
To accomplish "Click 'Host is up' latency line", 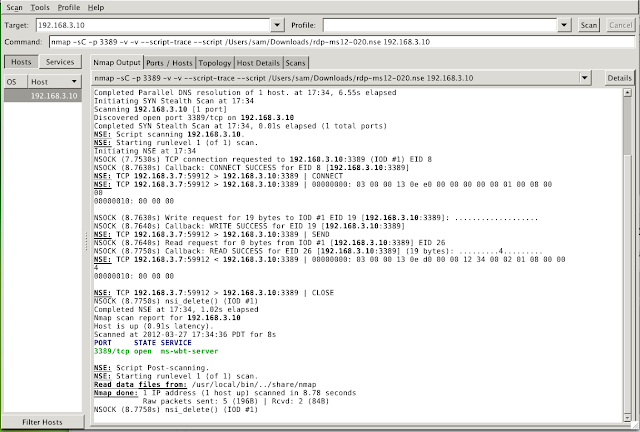I will (x=153, y=326).
